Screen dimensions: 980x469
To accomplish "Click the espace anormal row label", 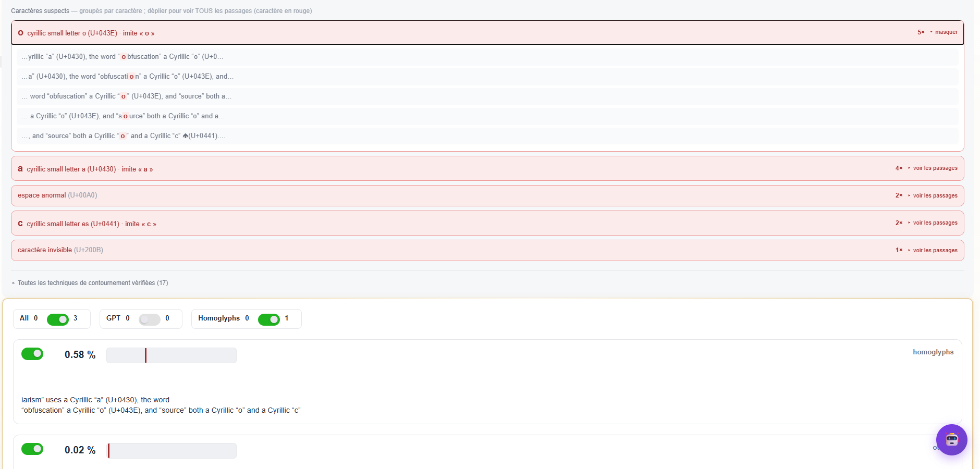I will point(57,195).
